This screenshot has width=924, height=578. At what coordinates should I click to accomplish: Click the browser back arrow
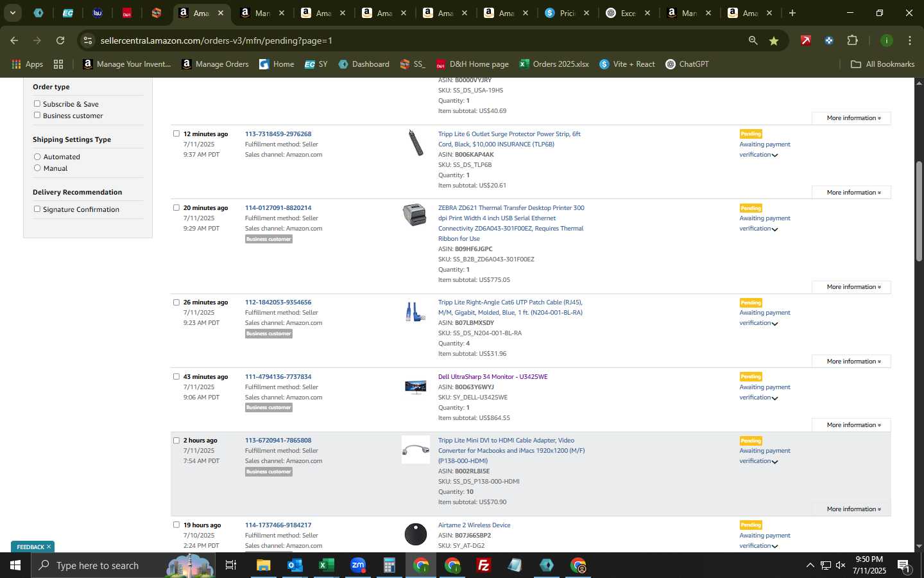coord(14,40)
